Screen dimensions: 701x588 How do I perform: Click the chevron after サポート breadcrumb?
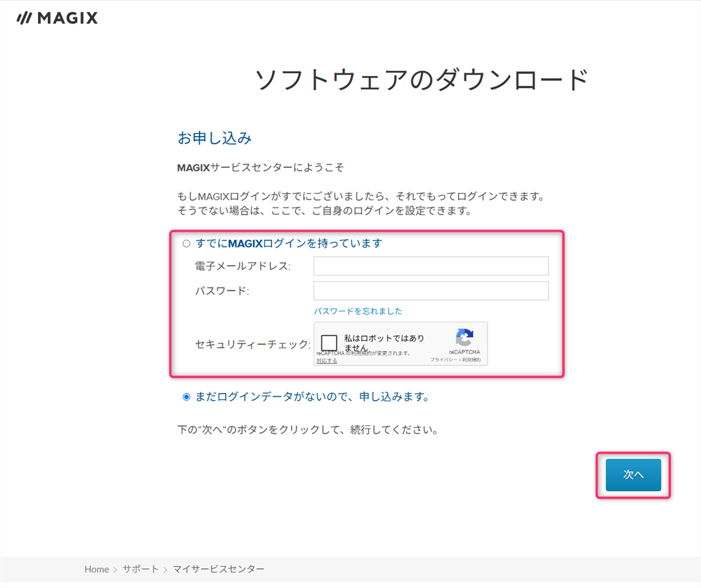166,569
